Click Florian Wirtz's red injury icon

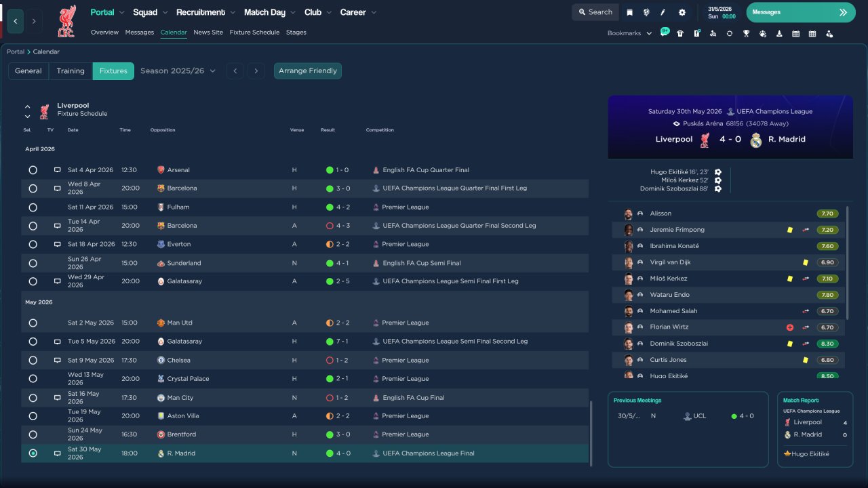point(790,327)
